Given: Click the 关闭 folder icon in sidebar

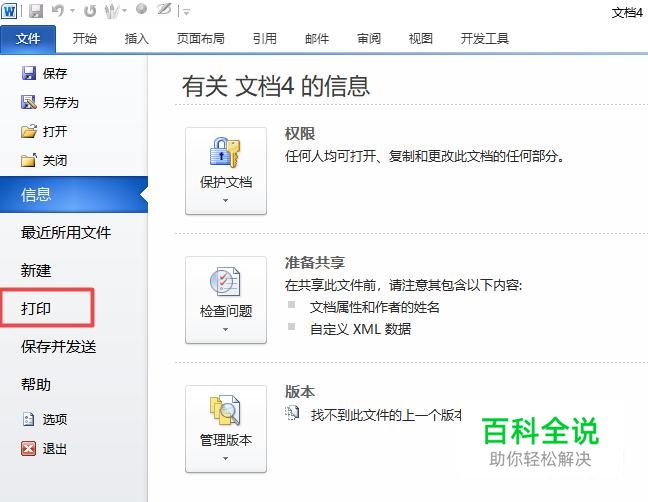Looking at the screenshot, I should (x=29, y=160).
